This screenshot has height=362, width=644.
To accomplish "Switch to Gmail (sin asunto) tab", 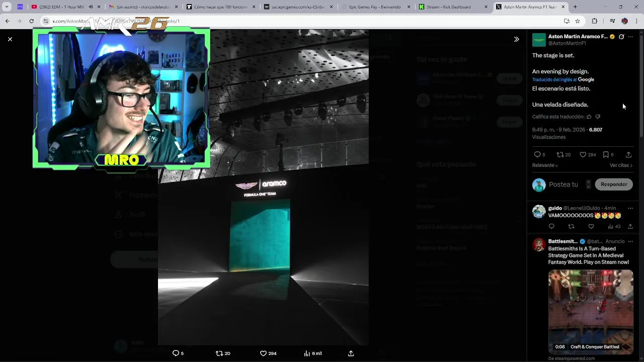I will (143, 7).
